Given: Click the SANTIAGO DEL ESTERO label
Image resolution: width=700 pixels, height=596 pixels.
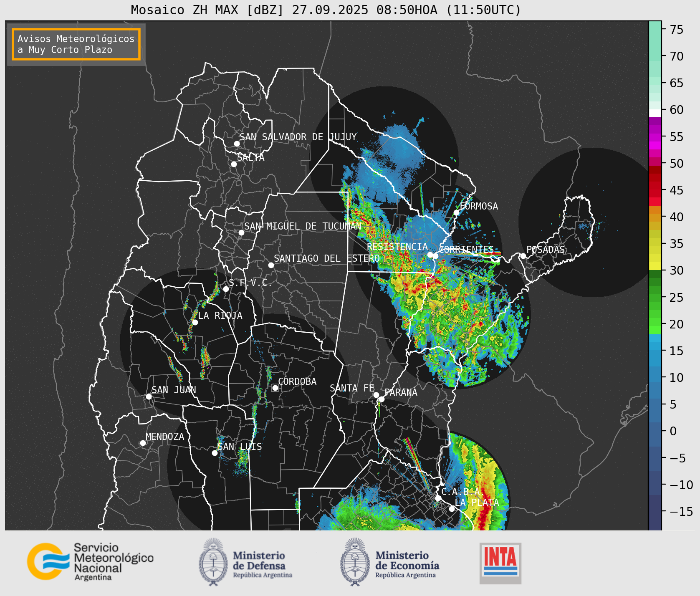Looking at the screenshot, I should (x=327, y=258).
